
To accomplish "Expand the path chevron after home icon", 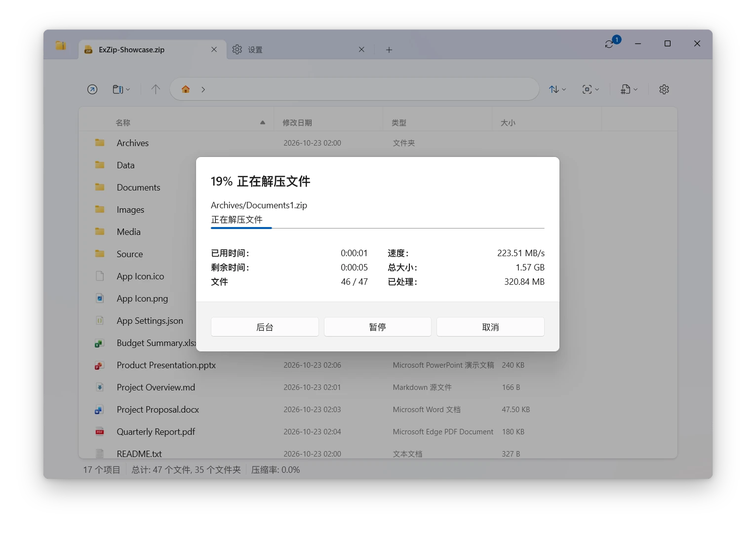I will point(203,89).
